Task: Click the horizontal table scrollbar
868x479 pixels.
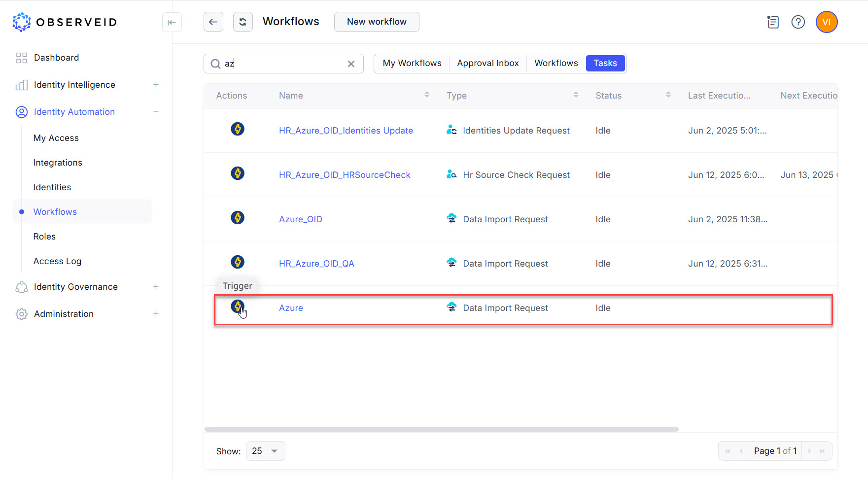Action: [x=441, y=429]
